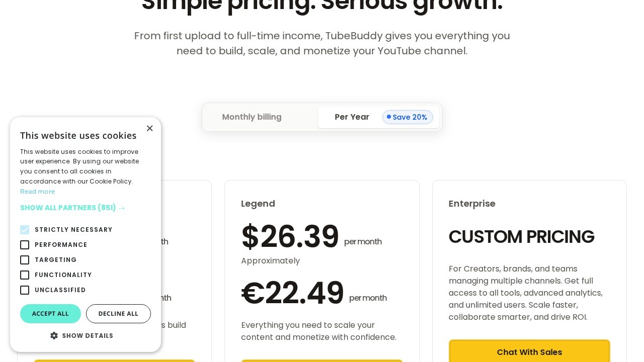Follow the Read more cookie policy link

[37, 192]
